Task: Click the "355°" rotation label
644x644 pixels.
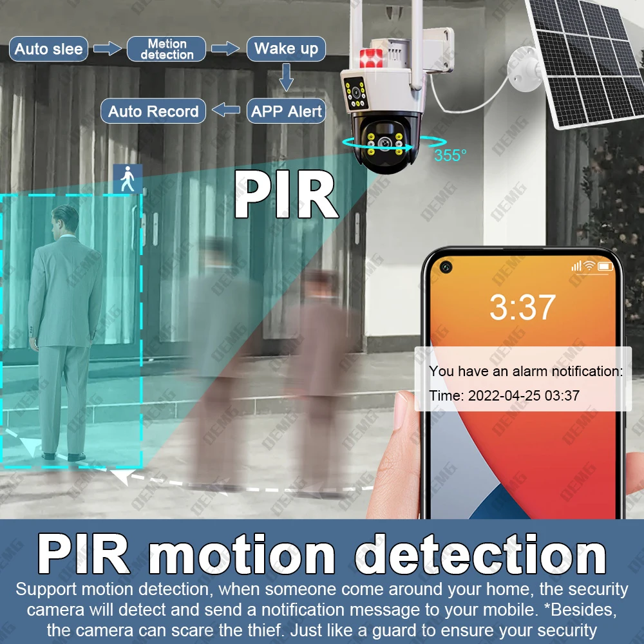Action: 451,155
